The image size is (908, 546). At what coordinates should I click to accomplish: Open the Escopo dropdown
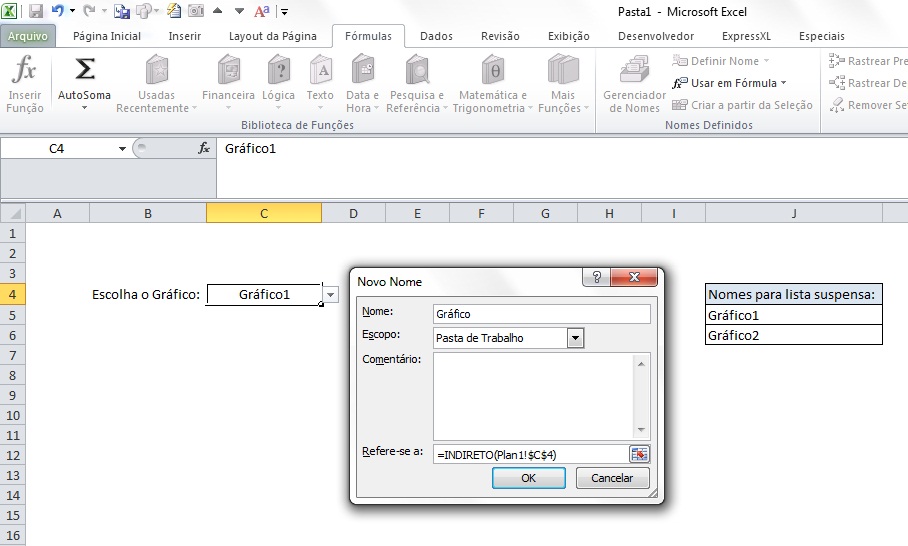pos(575,338)
